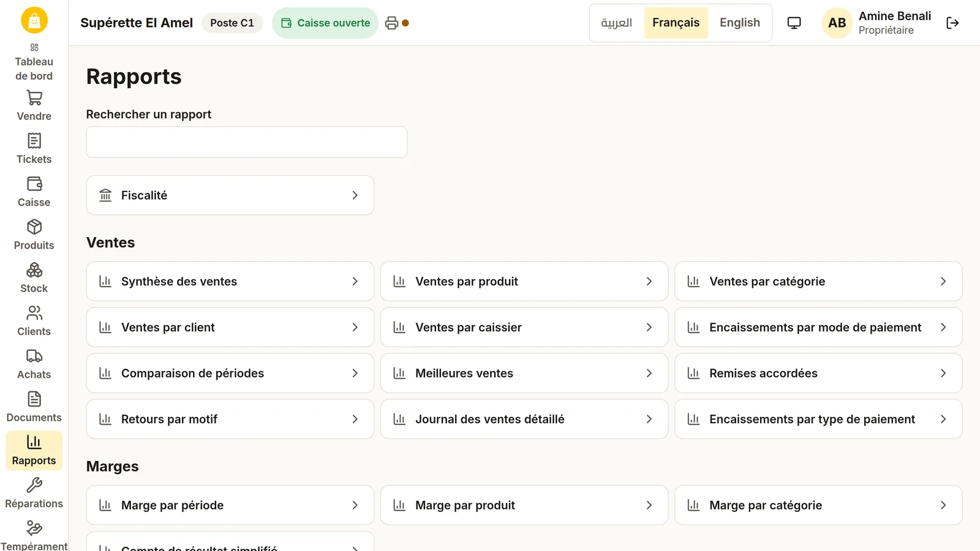The width and height of the screenshot is (980, 551).
Task: Open Journal des ventes détaillé report
Action: (x=524, y=419)
